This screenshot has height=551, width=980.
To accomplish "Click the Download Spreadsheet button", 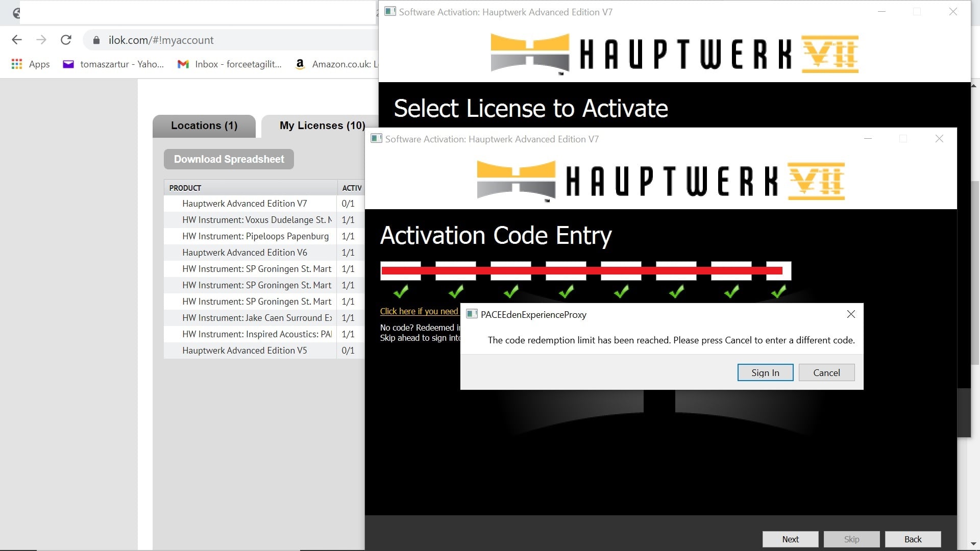I will pyautogui.click(x=229, y=159).
